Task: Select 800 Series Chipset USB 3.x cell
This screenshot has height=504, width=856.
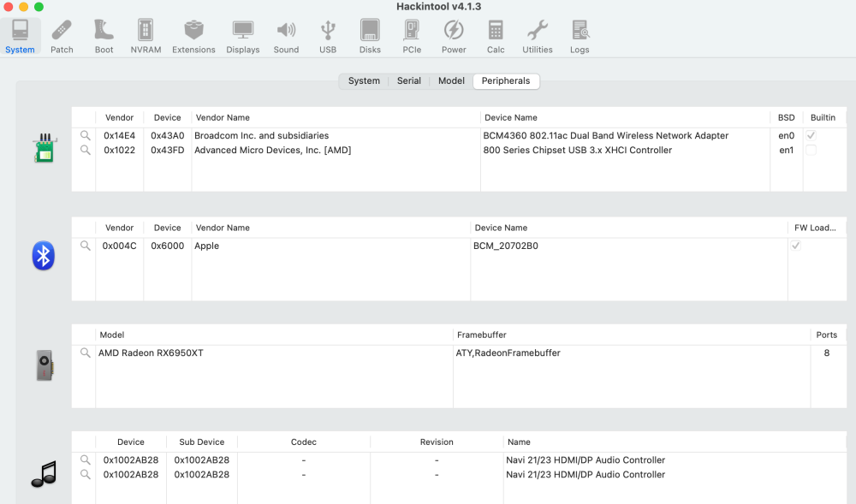Action: tap(577, 150)
